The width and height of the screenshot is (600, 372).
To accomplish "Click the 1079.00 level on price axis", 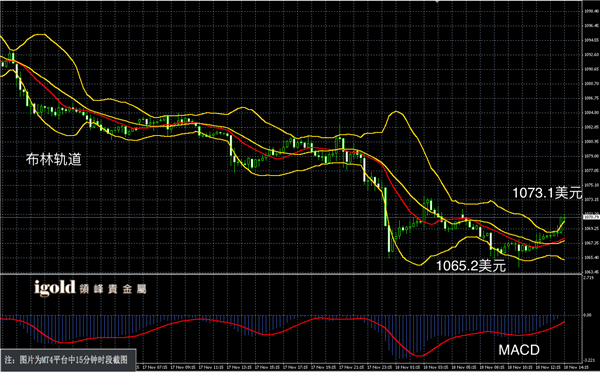I will pyautogui.click(x=591, y=156).
